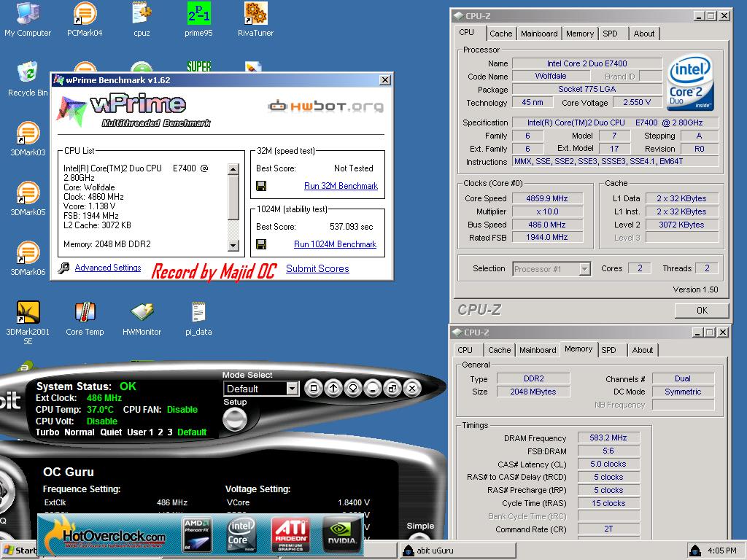Click the round minimize button in uGuru panel
Screen dimensions: 747x560
point(373,389)
